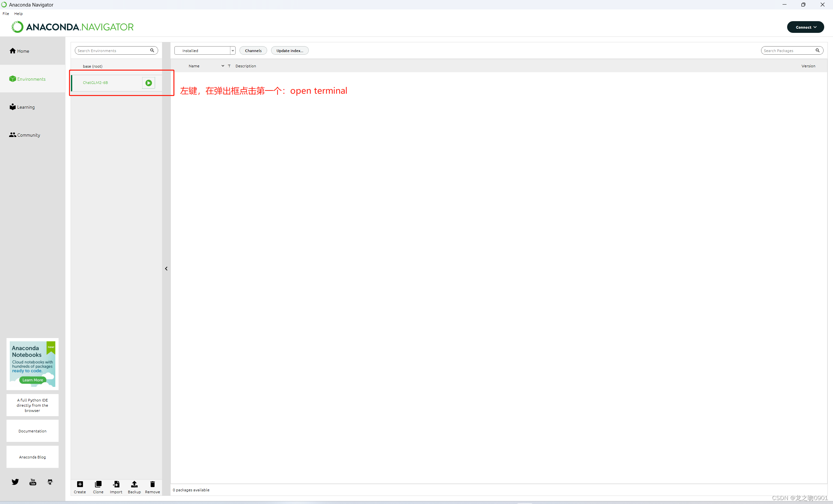Click the Backup environment icon
Viewport: 833px width, 504px height.
point(134,484)
